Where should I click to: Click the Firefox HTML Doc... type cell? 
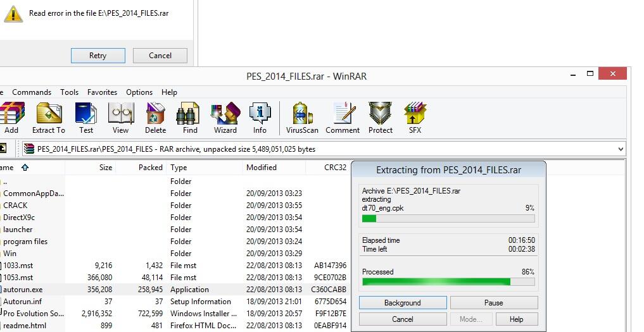(203, 326)
